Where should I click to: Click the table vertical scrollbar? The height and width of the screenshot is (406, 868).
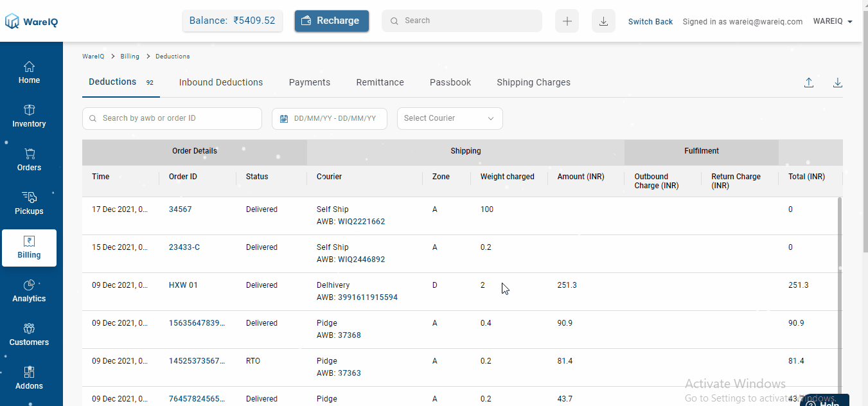[x=839, y=297]
